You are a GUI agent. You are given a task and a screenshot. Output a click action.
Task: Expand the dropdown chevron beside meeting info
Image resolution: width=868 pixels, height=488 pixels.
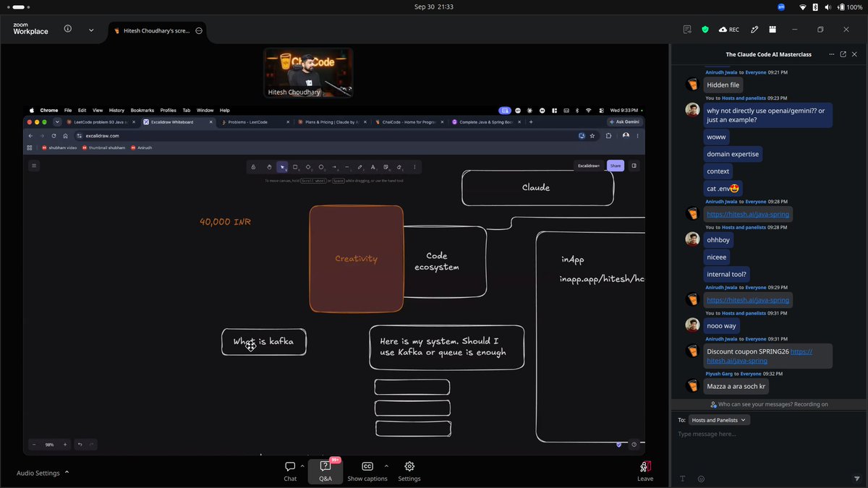tap(91, 30)
